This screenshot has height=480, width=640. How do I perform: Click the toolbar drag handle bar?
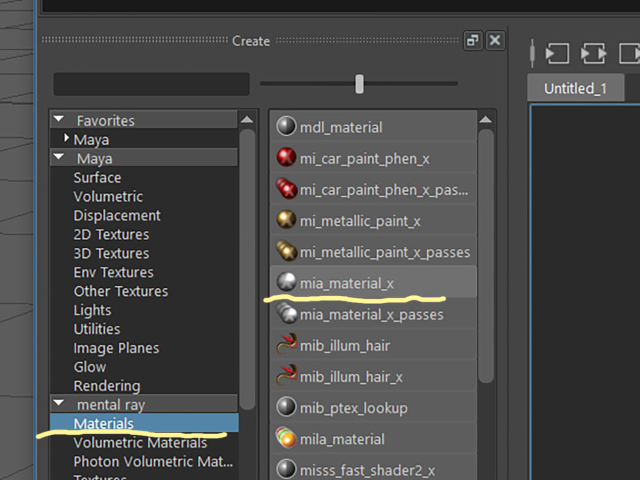pyautogui.click(x=532, y=53)
